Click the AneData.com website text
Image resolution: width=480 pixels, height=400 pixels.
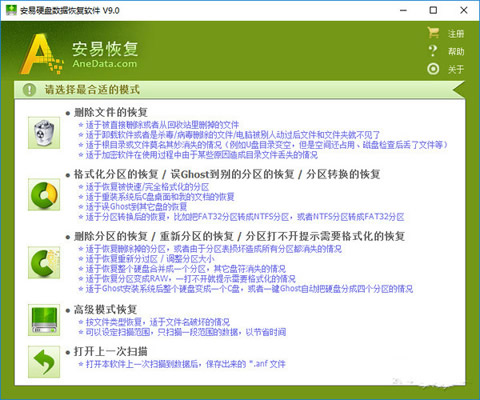coord(105,63)
